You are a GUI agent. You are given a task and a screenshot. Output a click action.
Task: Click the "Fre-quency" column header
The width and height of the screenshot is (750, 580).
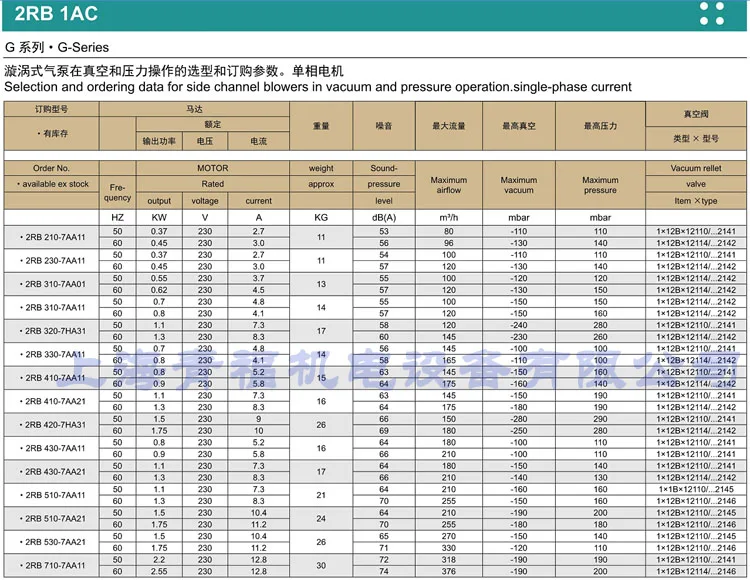point(117,193)
